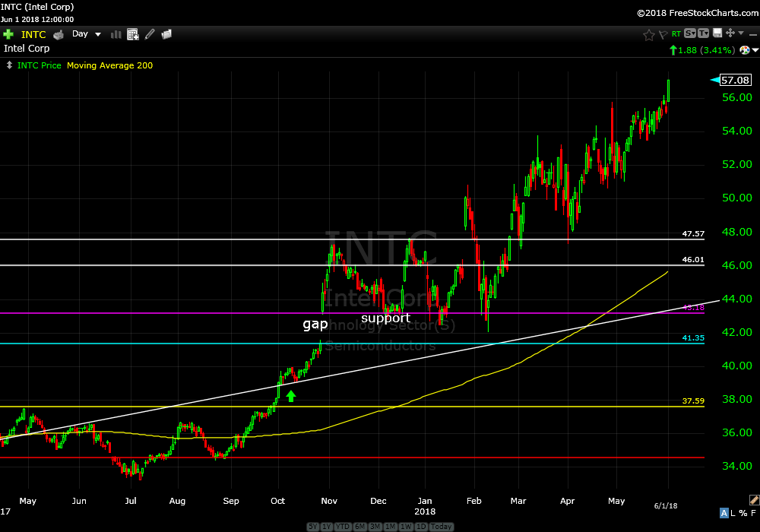Toggle the RT real-time indicator
This screenshot has height=532, width=760.
tap(676, 34)
